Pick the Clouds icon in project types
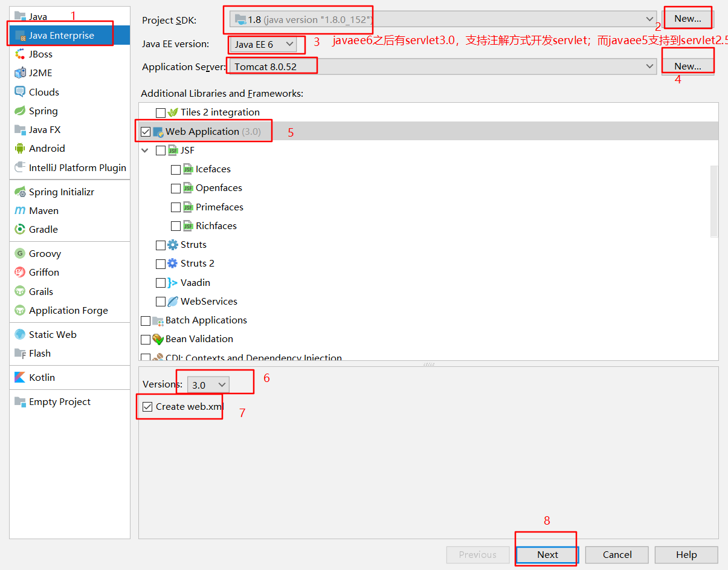The width and height of the screenshot is (728, 570). (x=20, y=92)
